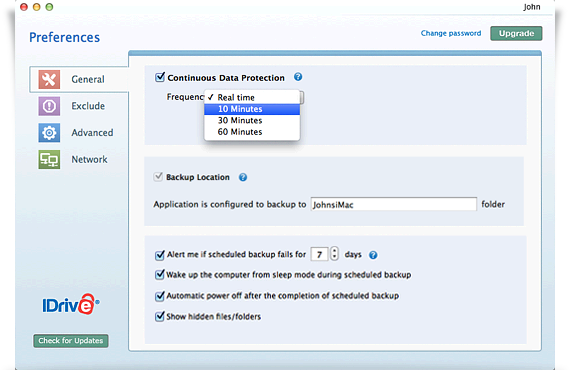Choose 30 Minutes from frequency list
Screen dimensions: 570x370
pyautogui.click(x=252, y=120)
